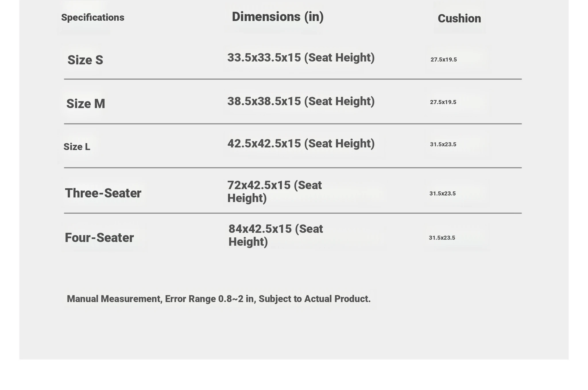
Task: Click the Manual Measurement error range note
Action: point(219,299)
